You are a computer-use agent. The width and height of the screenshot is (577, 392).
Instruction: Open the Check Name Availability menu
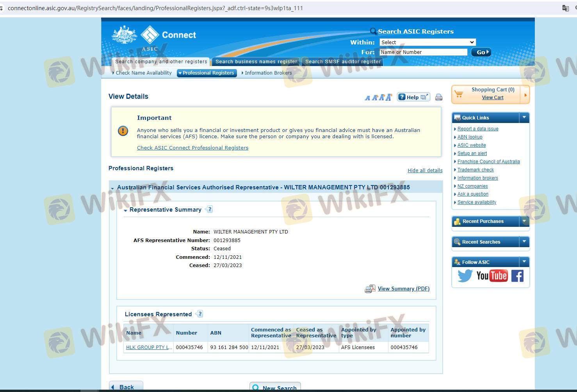tap(143, 73)
